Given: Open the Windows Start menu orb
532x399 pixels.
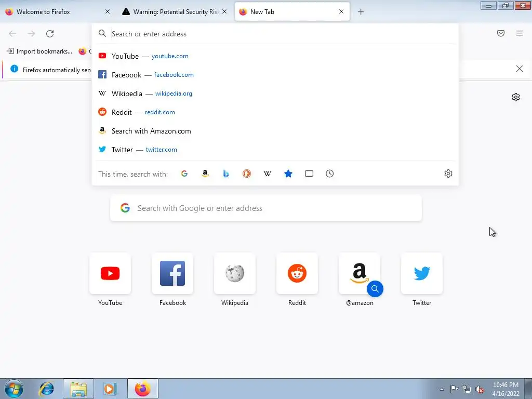Looking at the screenshot, I should [14, 389].
